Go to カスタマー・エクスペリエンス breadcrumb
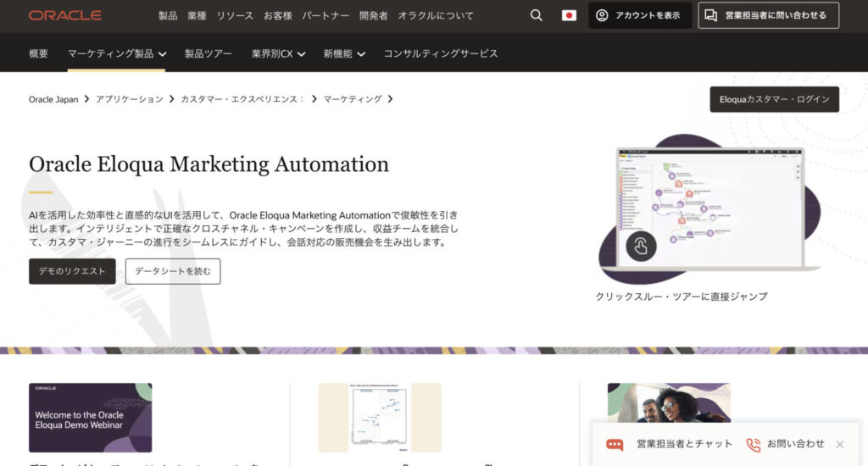 242,99
